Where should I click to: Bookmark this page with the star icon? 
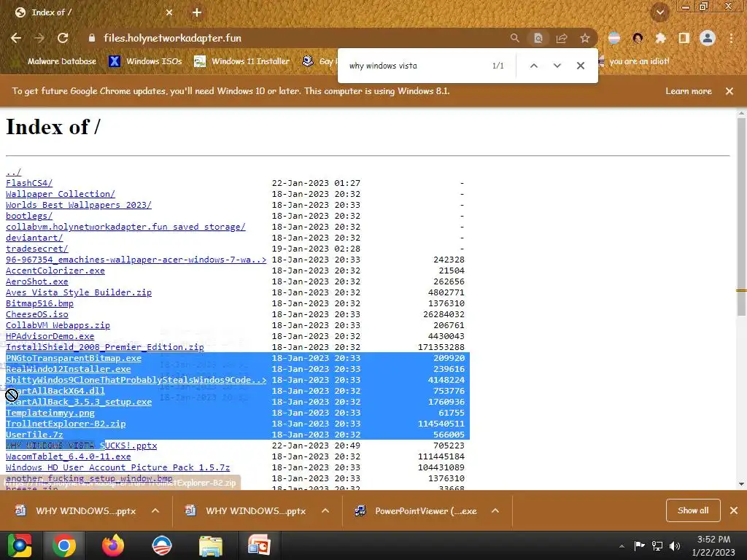[585, 38]
